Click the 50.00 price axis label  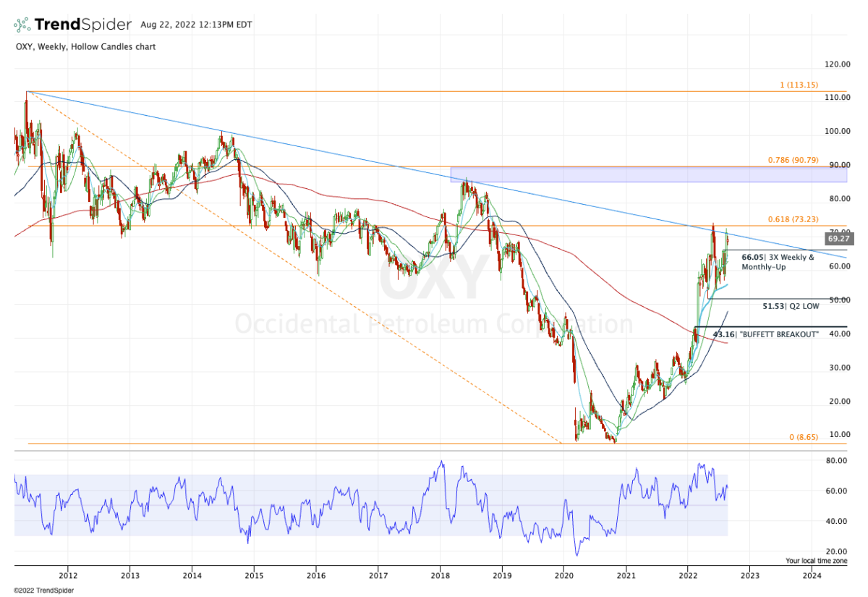pyautogui.click(x=839, y=300)
